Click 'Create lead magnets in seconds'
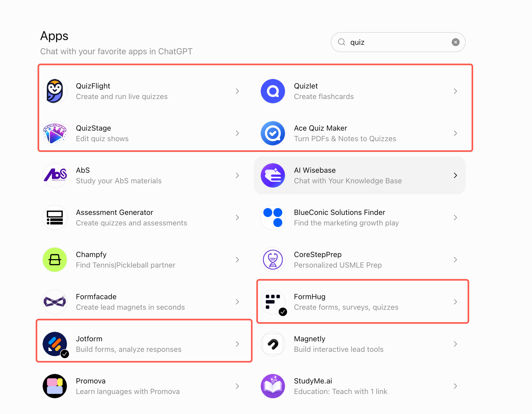Screen dimensions: 532x414 coord(130,307)
